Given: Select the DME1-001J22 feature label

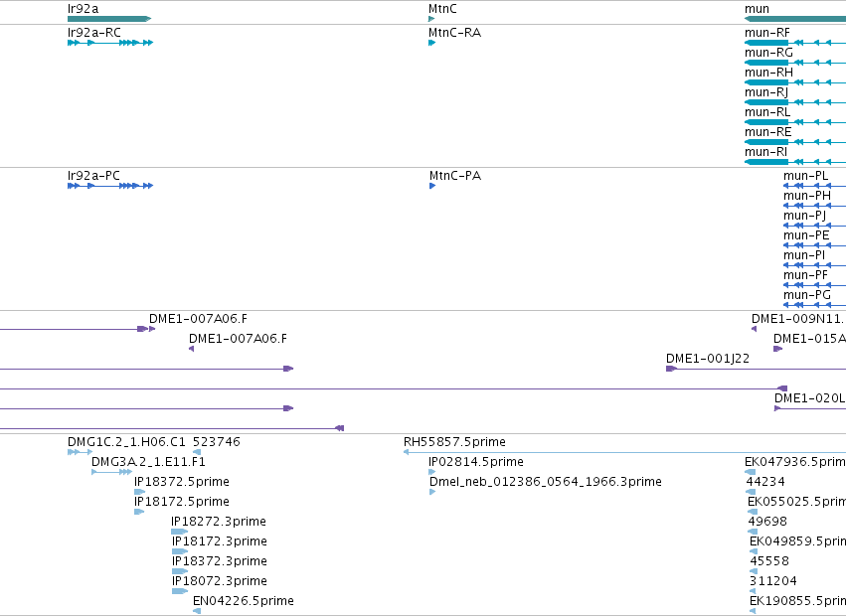Looking at the screenshot, I should click(708, 359).
